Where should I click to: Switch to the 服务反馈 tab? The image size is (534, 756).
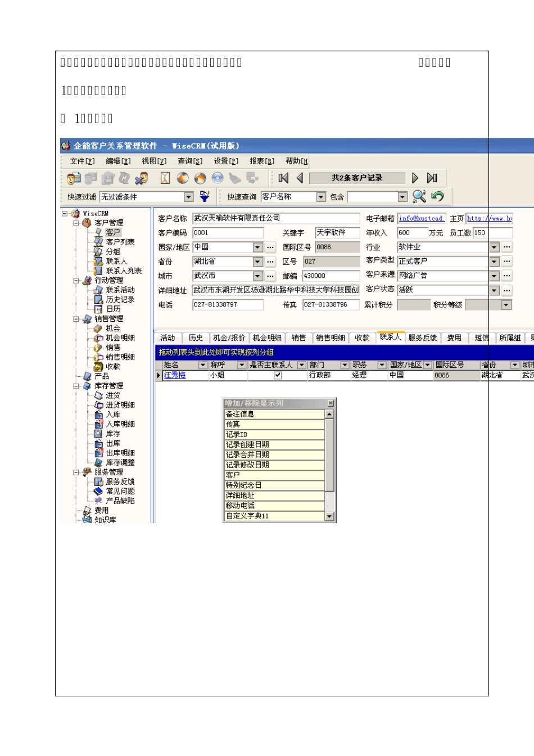click(422, 338)
